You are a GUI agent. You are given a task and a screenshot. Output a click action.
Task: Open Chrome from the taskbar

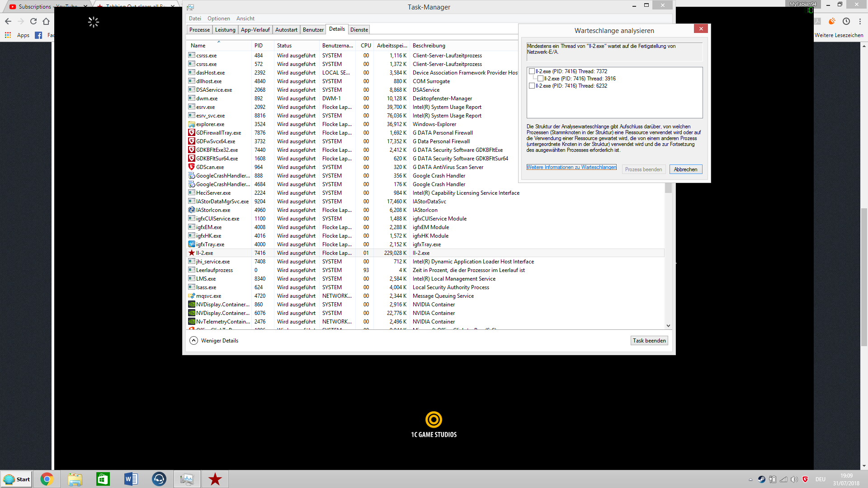(47, 479)
